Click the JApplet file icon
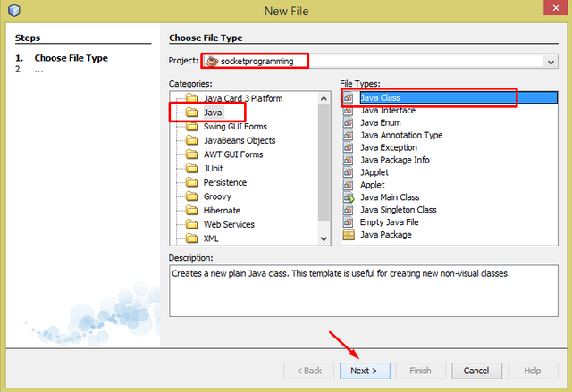 (348, 172)
